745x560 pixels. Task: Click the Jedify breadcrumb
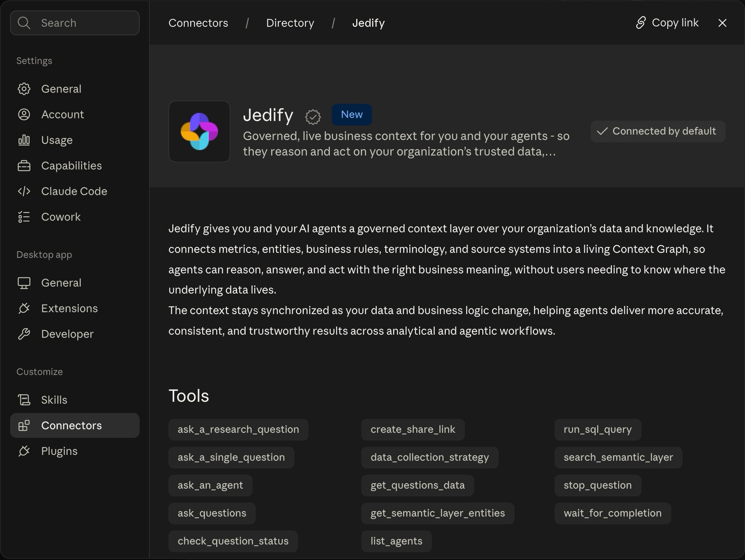tap(369, 23)
